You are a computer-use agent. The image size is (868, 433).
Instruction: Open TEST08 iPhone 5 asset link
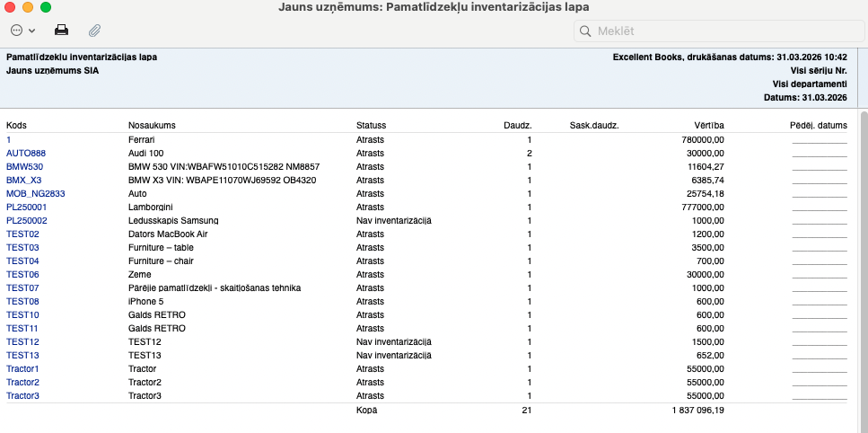(22, 302)
